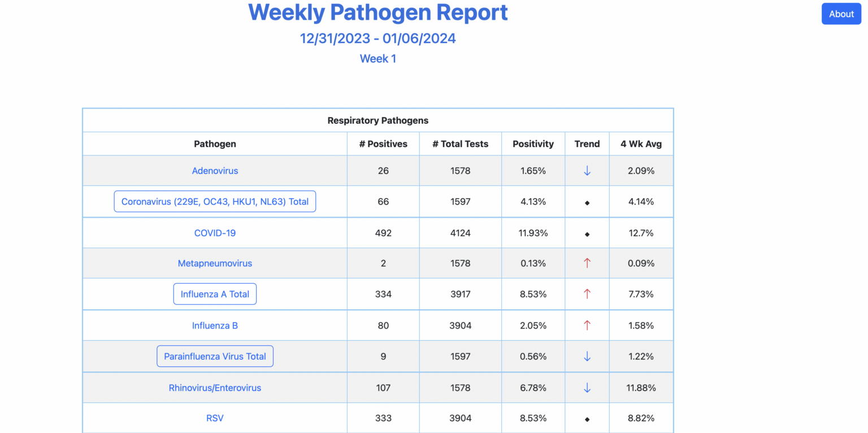Click the Week 1 label

click(377, 58)
